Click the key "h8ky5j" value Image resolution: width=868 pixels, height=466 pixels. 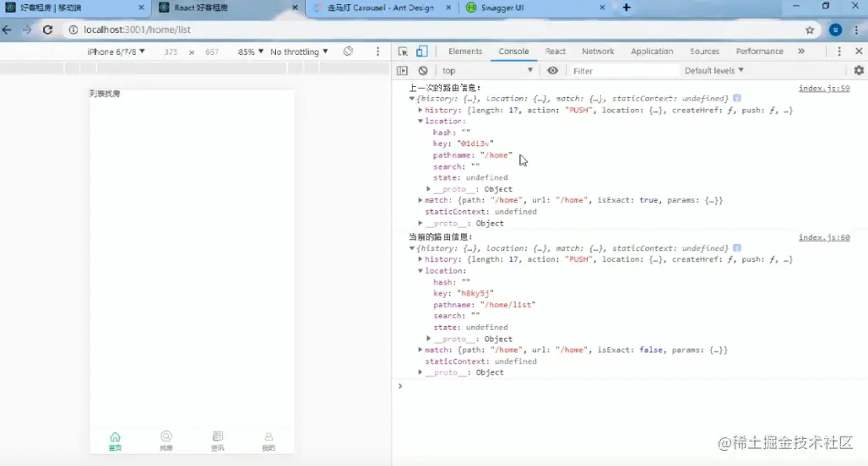[475, 293]
